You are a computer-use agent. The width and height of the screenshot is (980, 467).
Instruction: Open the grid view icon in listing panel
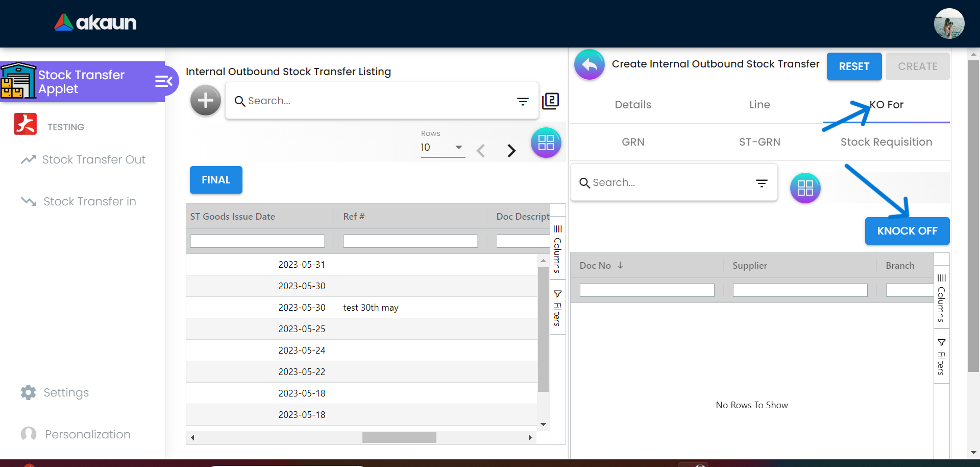pyautogui.click(x=546, y=143)
